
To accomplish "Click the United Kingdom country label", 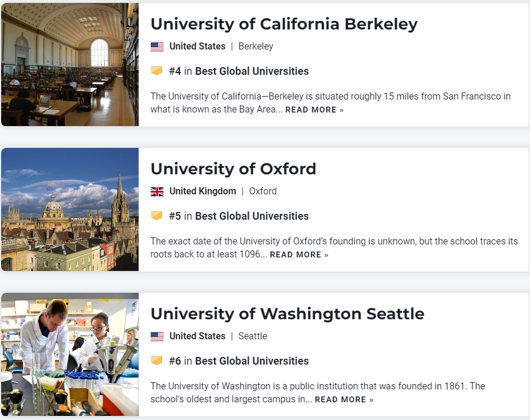I will pos(202,191).
